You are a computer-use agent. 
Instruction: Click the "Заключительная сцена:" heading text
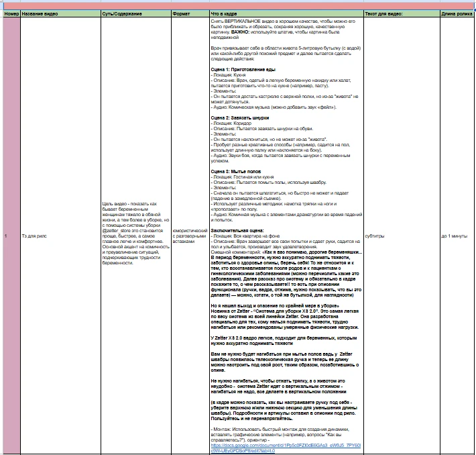tap(237, 229)
